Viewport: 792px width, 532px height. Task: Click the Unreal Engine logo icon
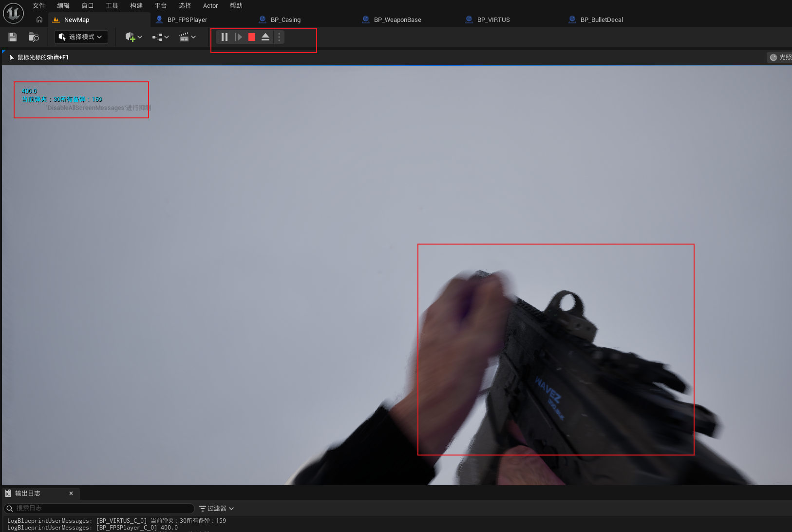tap(13, 13)
